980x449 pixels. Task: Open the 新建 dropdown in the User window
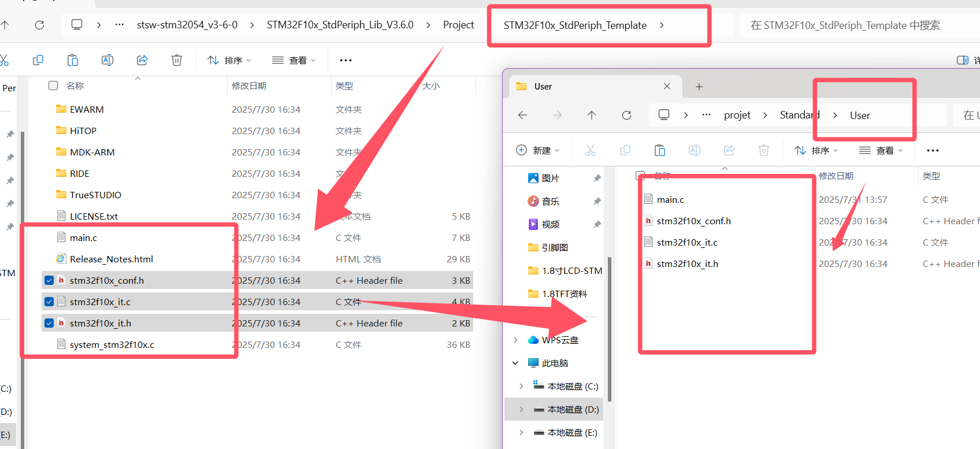pyautogui.click(x=538, y=150)
